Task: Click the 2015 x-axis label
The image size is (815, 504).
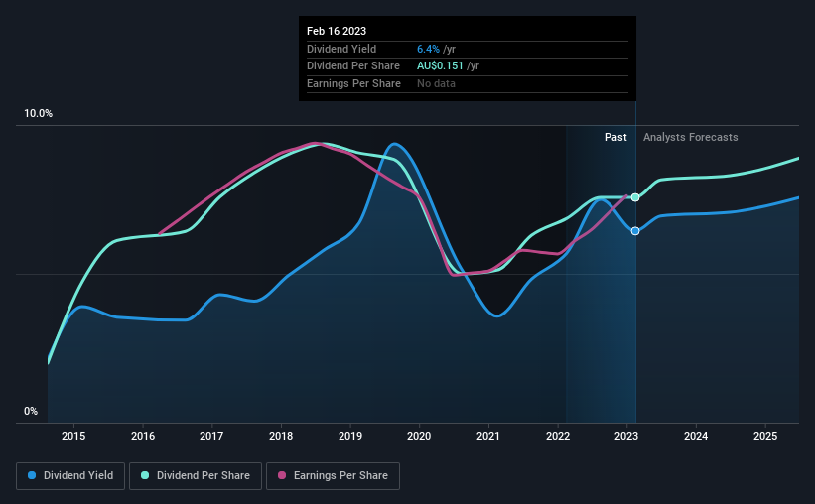Action: tap(73, 436)
